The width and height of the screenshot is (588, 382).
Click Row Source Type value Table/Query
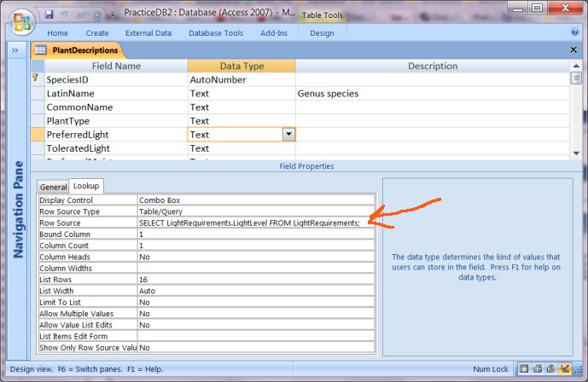(x=256, y=211)
